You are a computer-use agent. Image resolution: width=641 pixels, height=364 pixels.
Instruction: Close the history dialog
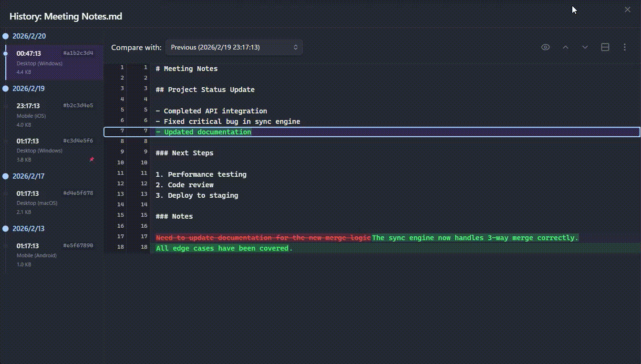tap(628, 10)
